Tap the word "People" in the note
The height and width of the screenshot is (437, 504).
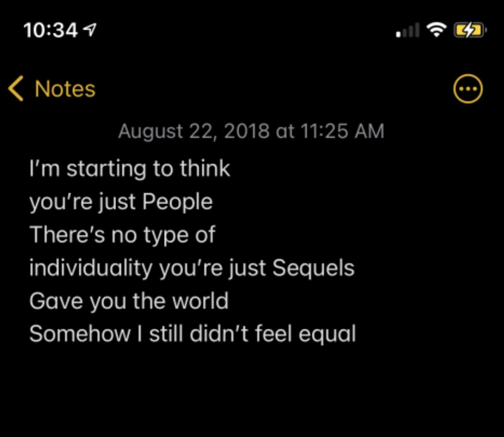pos(178,202)
